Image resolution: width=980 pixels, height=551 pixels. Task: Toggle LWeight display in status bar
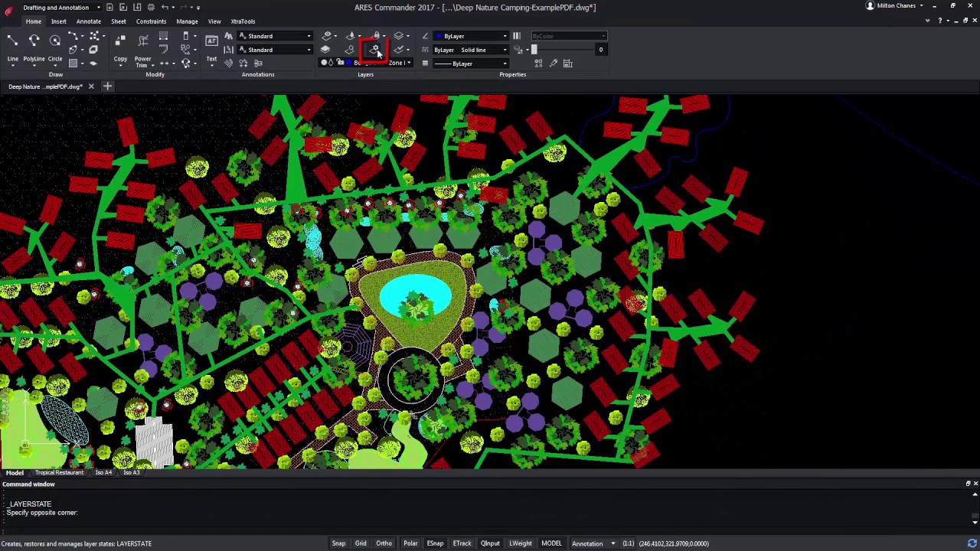[x=520, y=543]
